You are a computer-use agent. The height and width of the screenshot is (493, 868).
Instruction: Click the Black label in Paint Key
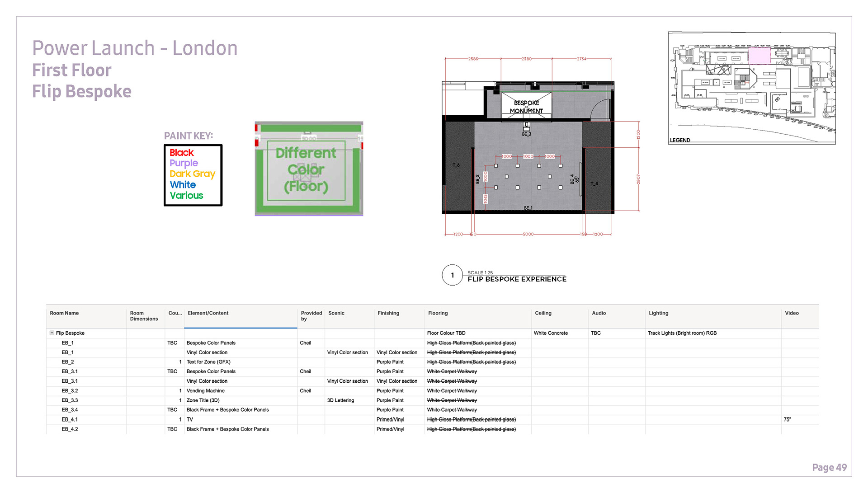pyautogui.click(x=181, y=153)
